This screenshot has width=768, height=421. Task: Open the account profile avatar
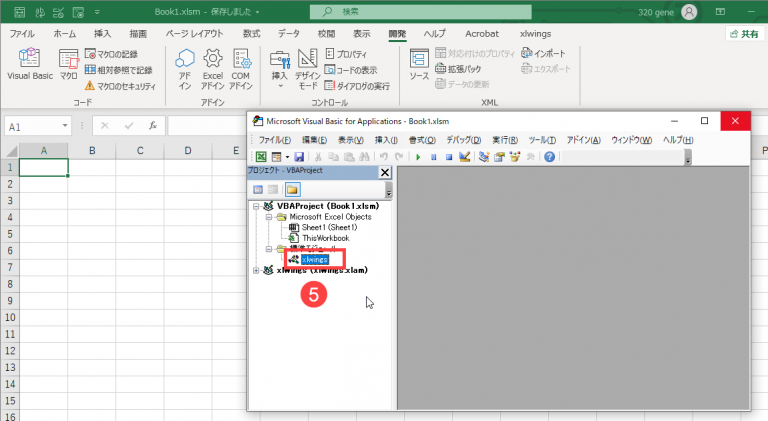click(x=689, y=12)
